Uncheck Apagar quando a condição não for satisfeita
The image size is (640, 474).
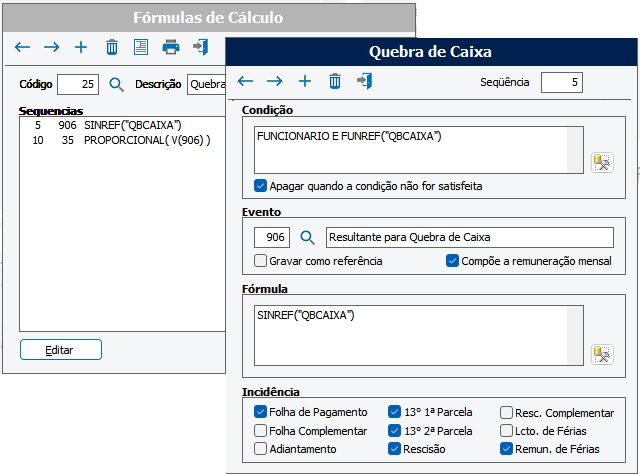261,186
